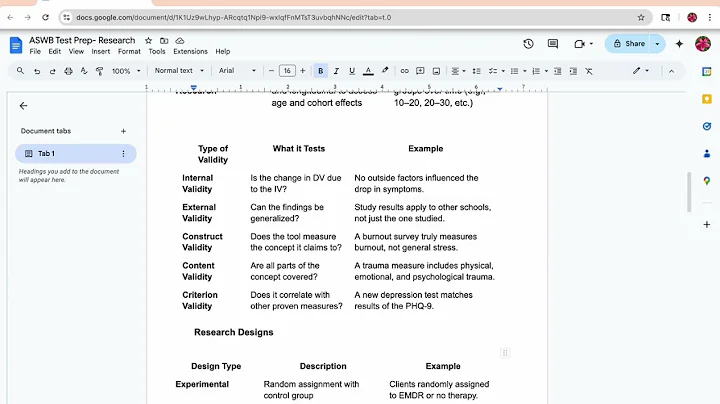Open the checklist dropdown arrow
The height and width of the screenshot is (404, 720).
(503, 71)
